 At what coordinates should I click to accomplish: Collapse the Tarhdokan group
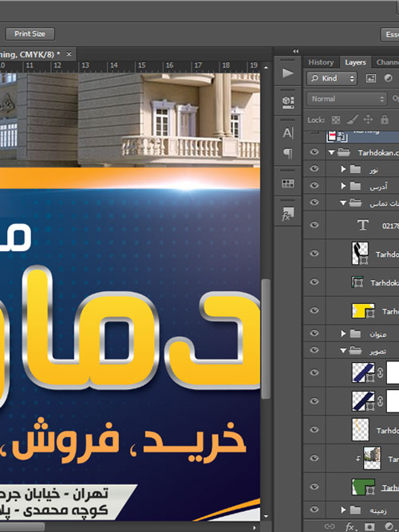331,152
